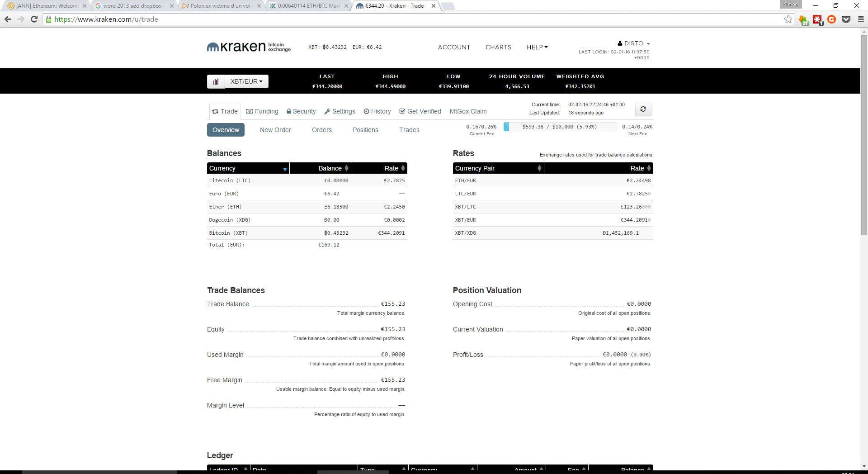868x474 pixels.
Task: Click the Litecoin (LTC) balance row
Action: 307,180
